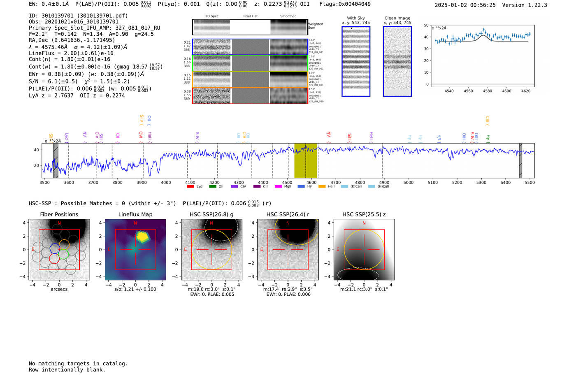Click the gray hatched band near 5460
576x392 pixels.
tap(520, 160)
